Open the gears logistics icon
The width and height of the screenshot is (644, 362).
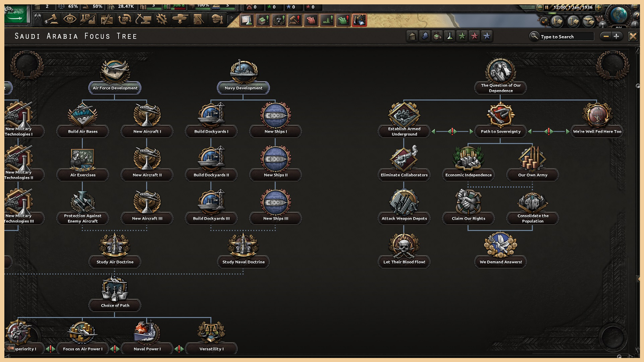(162, 19)
